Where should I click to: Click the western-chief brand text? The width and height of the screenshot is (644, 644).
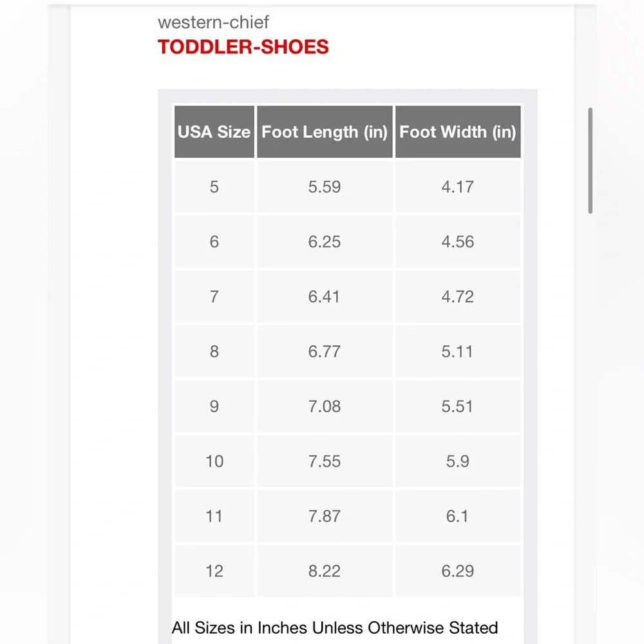(213, 22)
